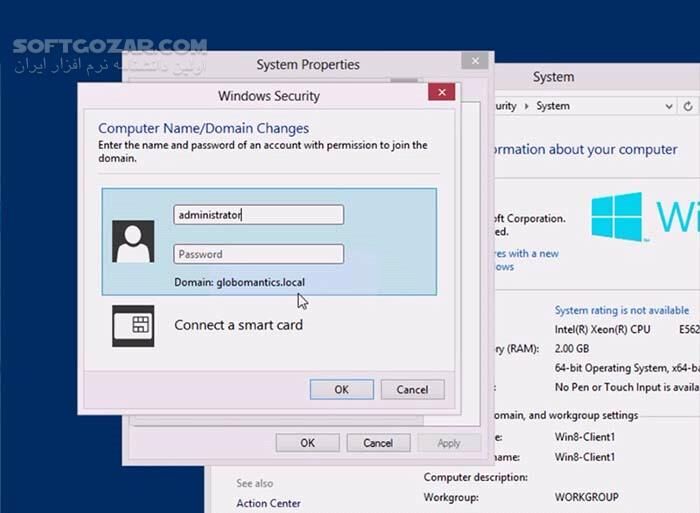Screen dimensions: 700x513
Task: Click Computer Name/Domain Changes heading
Action: tap(204, 129)
